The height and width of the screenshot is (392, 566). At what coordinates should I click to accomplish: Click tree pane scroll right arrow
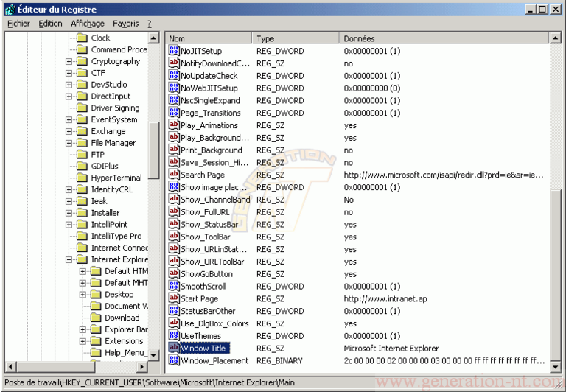142,367
